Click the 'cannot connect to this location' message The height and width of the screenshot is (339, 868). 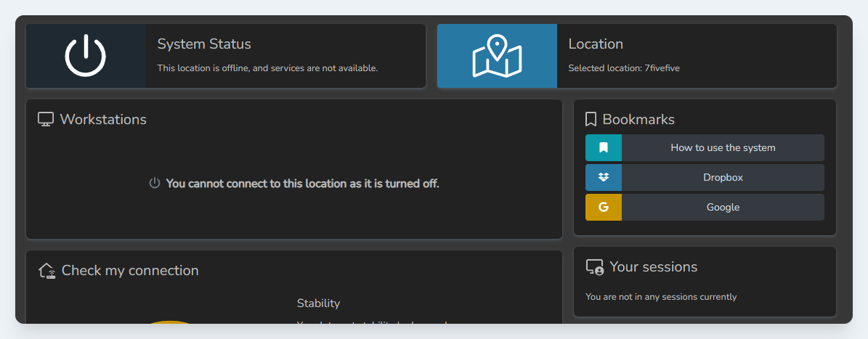point(302,184)
